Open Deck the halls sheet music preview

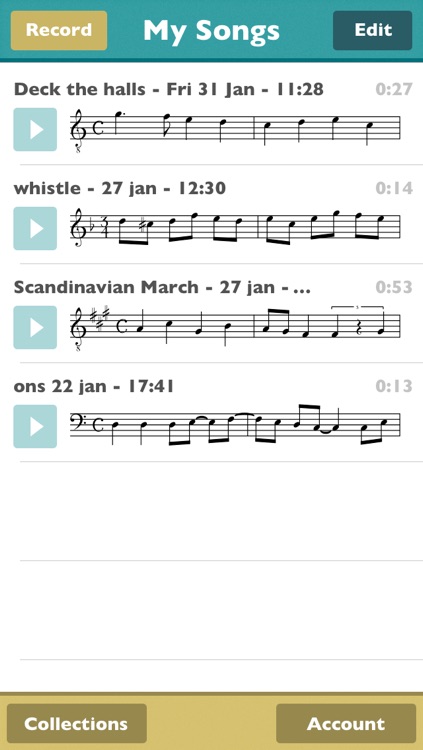tap(235, 130)
